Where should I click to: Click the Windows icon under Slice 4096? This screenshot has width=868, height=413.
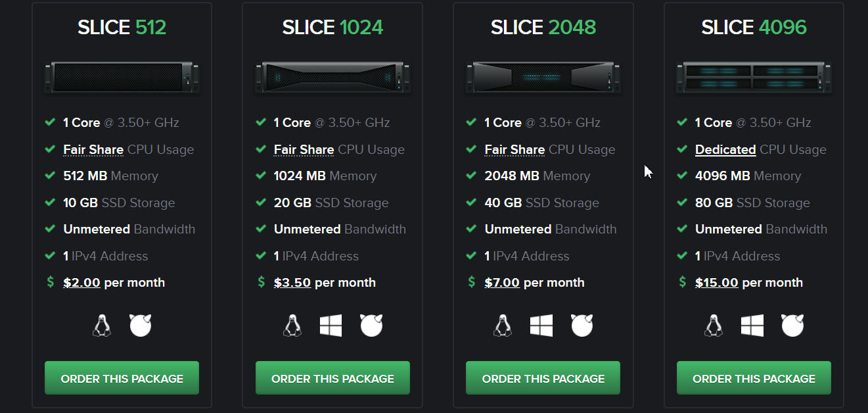tap(752, 325)
